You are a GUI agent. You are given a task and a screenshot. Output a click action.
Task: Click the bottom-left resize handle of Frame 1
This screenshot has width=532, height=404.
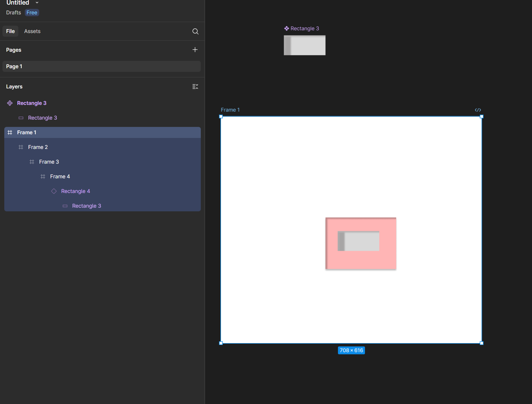(221, 343)
